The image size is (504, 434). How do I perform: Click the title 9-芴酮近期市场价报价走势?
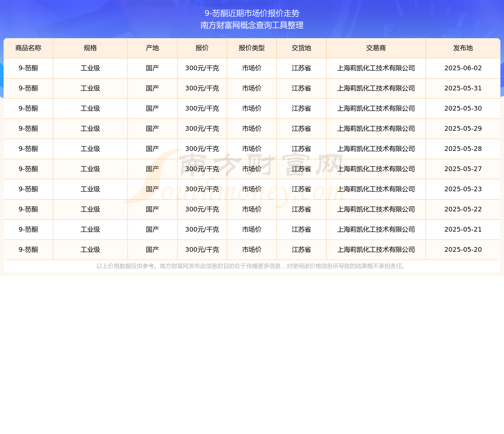coord(252,13)
